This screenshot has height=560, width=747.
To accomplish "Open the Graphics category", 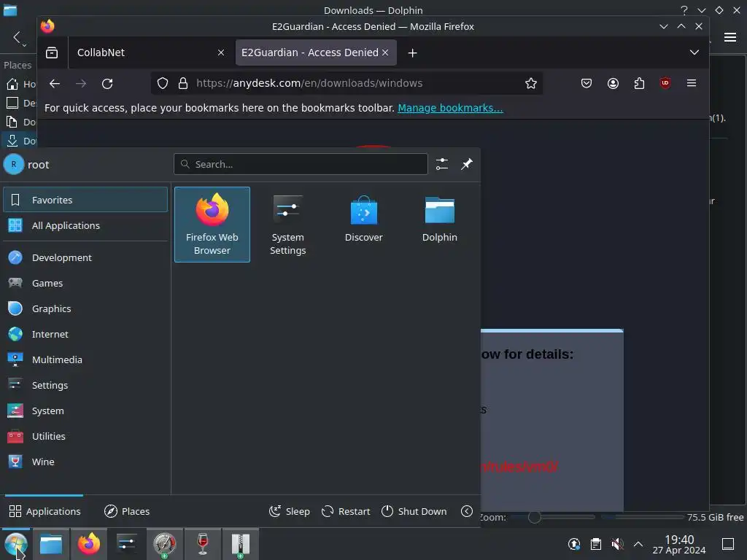I will (x=85, y=308).
